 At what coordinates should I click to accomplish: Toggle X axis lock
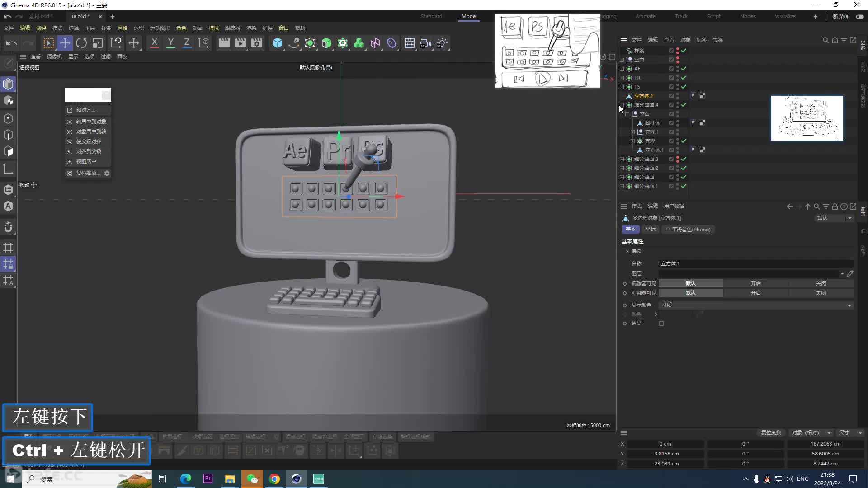[x=154, y=43]
